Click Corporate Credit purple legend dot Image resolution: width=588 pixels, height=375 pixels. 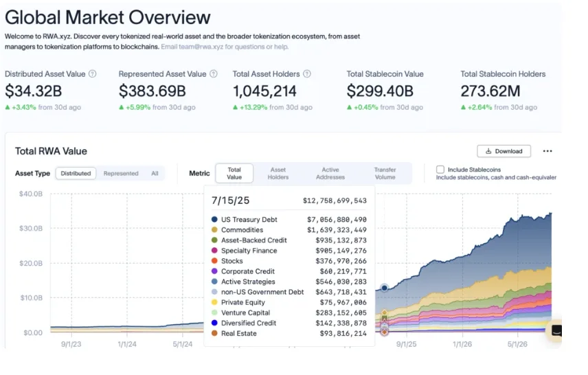point(214,271)
